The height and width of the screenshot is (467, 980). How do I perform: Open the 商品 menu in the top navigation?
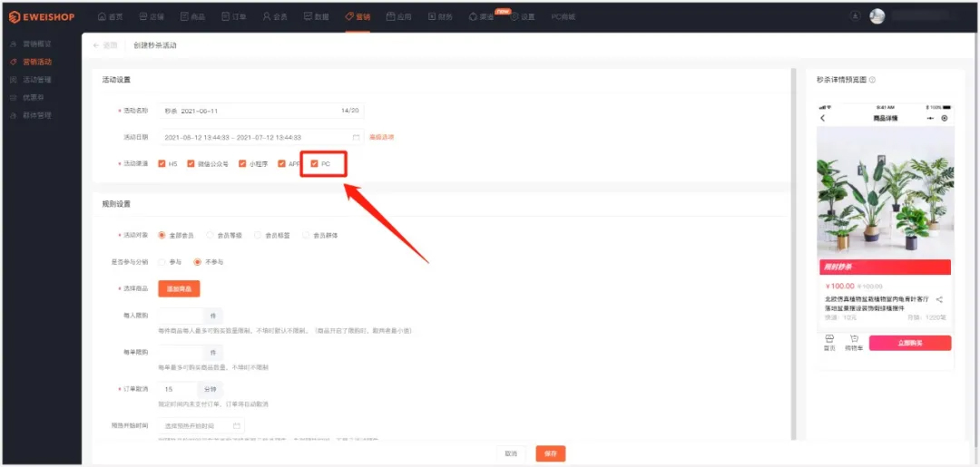[191, 16]
